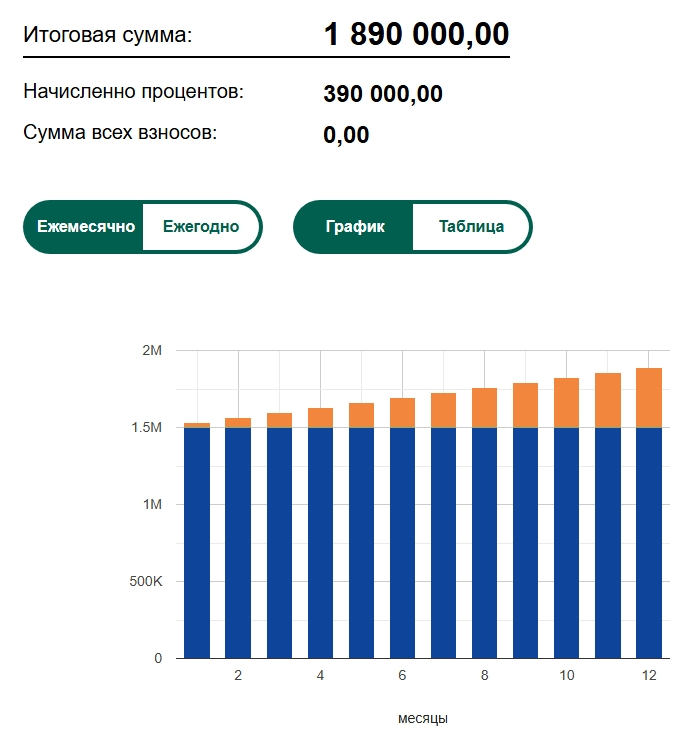Image resolution: width=684 pixels, height=741 pixels.
Task: Select the Ежемесячно (monthly) option
Action: (86, 227)
